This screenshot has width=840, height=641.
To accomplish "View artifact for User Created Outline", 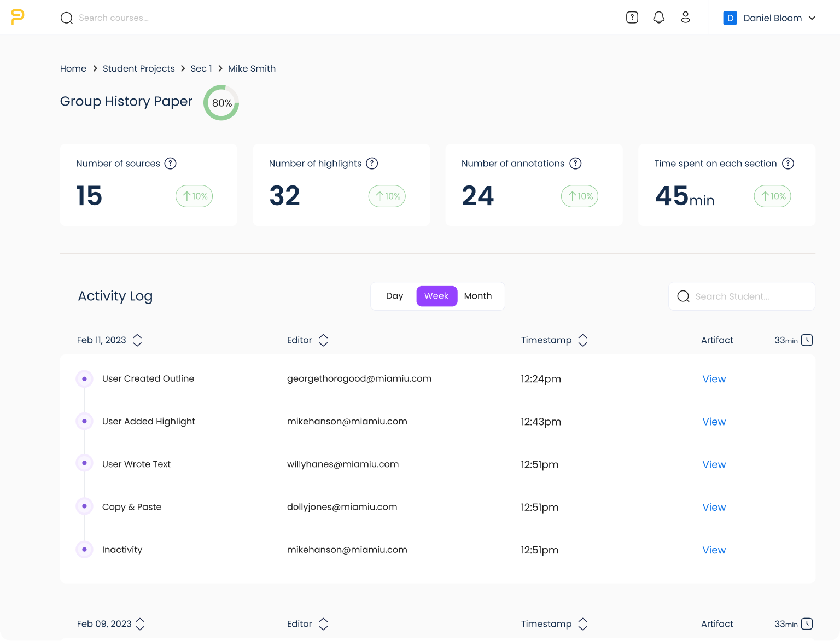I will (714, 379).
